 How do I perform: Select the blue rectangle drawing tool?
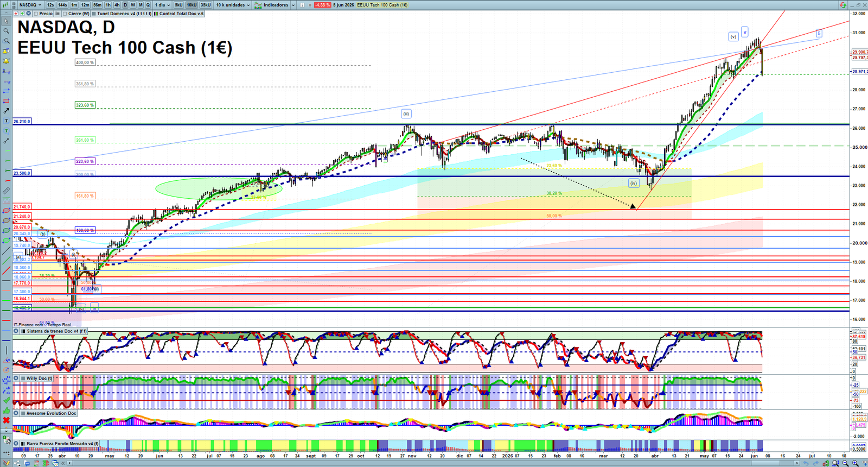[x=6, y=91]
